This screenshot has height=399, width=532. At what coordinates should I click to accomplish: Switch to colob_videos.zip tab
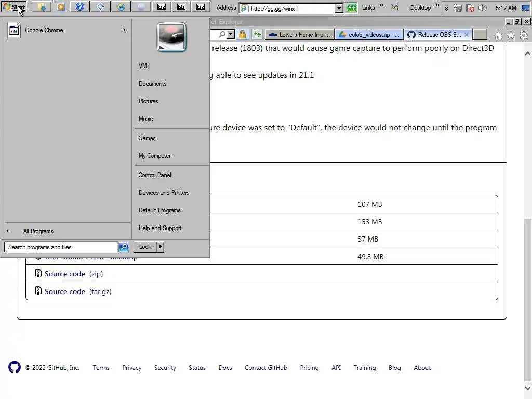[369, 35]
